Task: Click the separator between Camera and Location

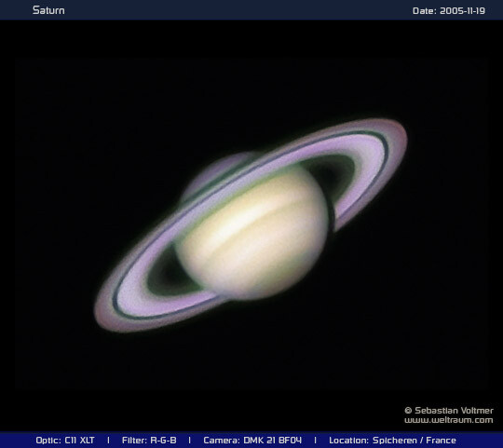Action: pyautogui.click(x=316, y=441)
